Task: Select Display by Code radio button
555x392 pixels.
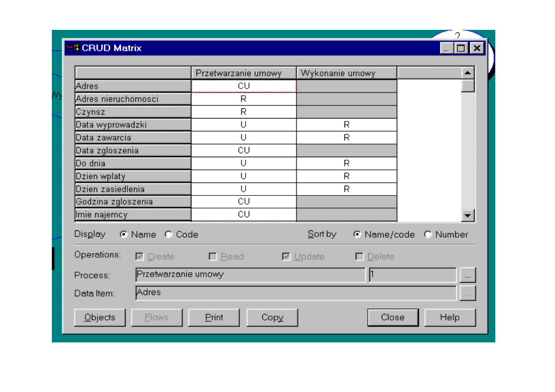Action: pyautogui.click(x=169, y=235)
